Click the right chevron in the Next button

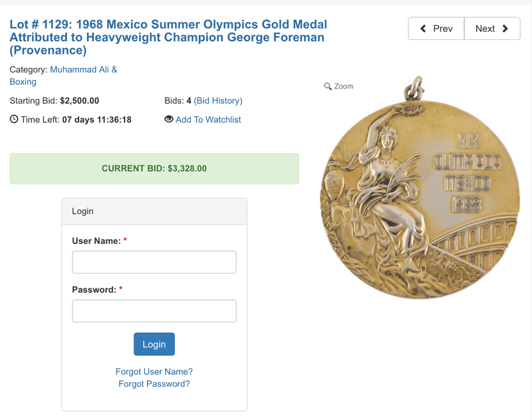point(505,29)
